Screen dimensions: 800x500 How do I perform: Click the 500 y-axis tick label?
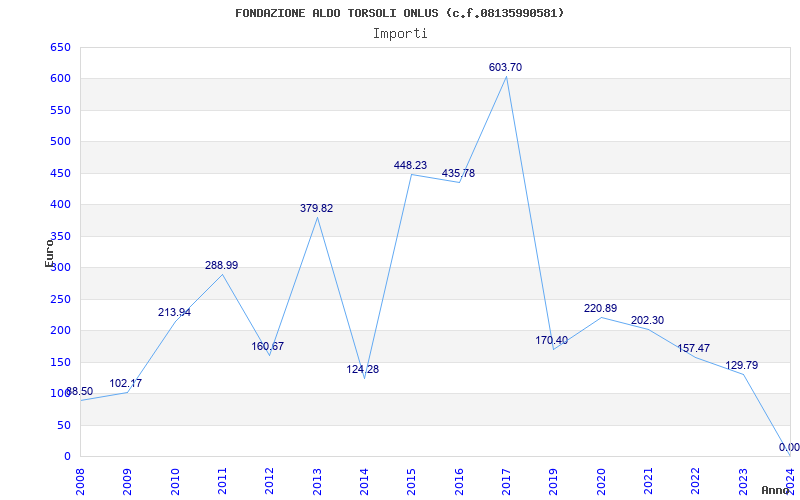[x=60, y=141]
